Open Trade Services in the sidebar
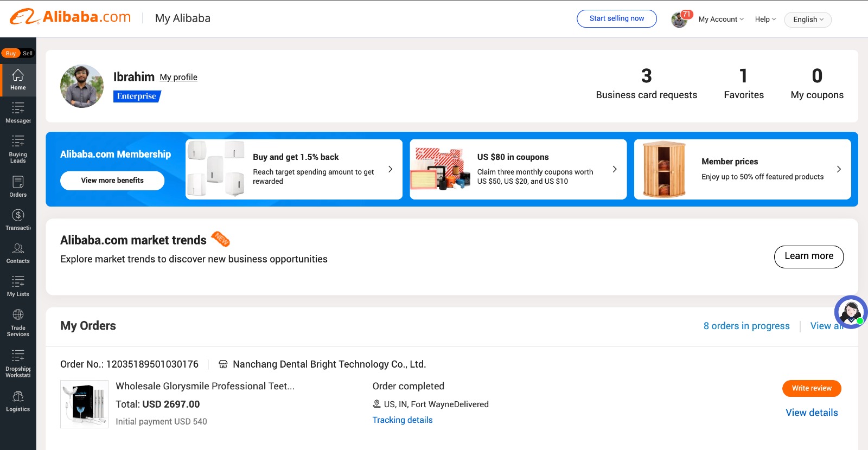The width and height of the screenshot is (868, 450). (18, 323)
